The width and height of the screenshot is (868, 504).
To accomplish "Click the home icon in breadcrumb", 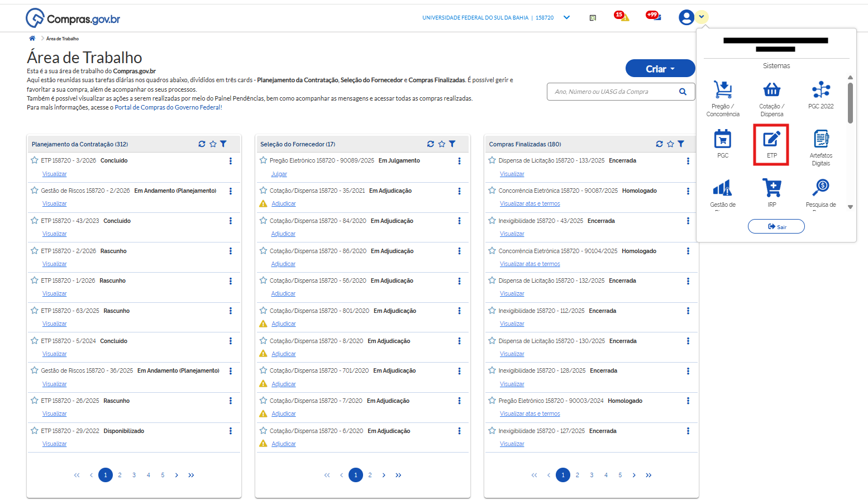I will tap(32, 39).
